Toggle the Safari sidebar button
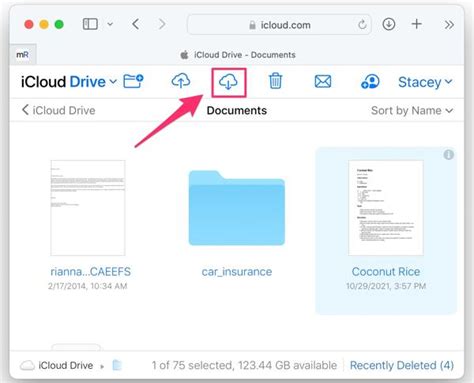The height and width of the screenshot is (383, 474). pyautogui.click(x=90, y=24)
